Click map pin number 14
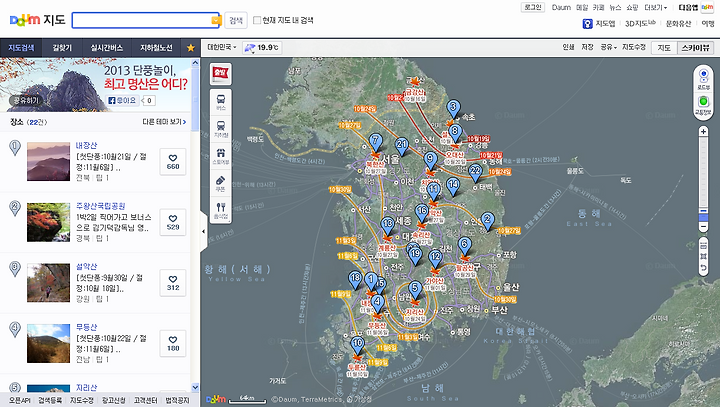 (x=453, y=187)
